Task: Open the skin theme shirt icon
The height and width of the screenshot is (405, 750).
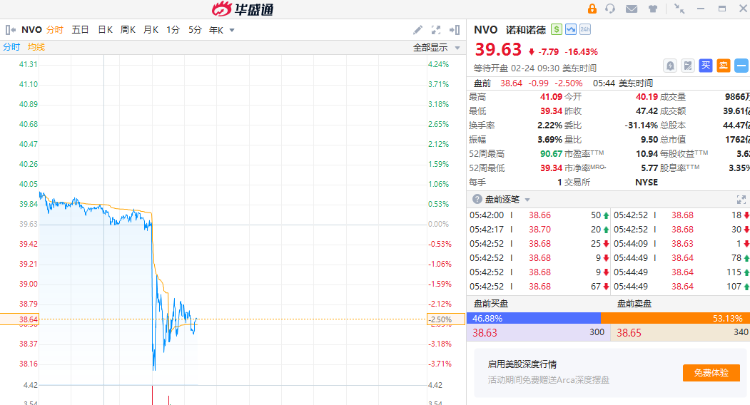Action: tap(653, 9)
